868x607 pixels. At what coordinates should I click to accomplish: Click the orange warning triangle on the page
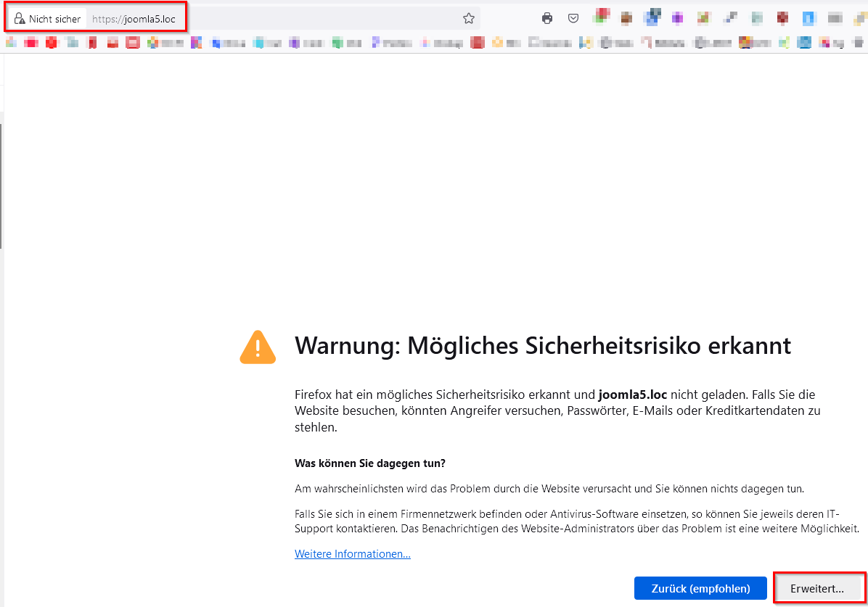point(258,347)
